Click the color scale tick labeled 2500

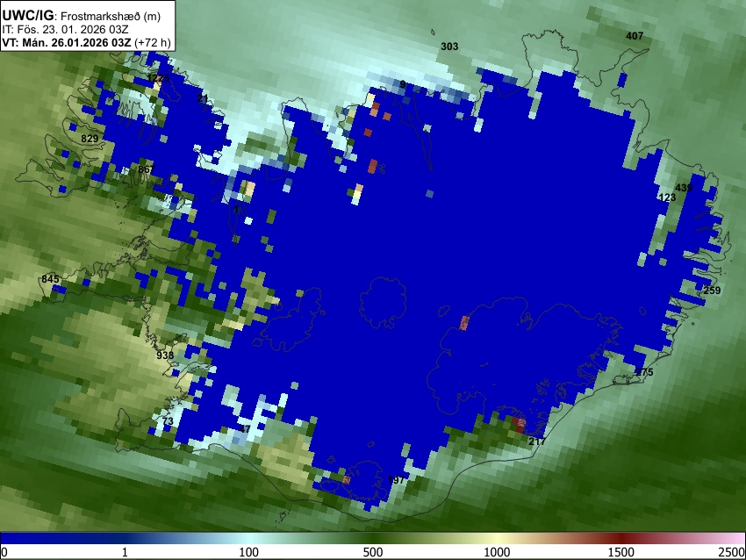pyautogui.click(x=732, y=552)
